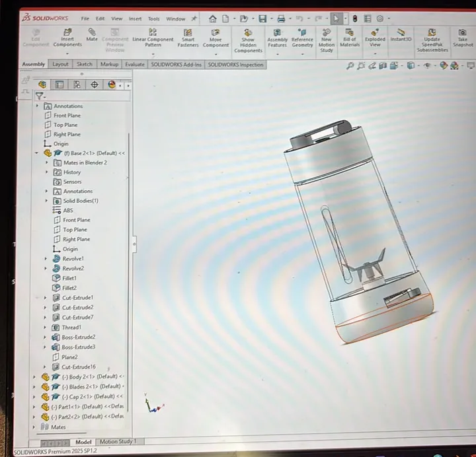
Task: Click Exploded View tool
Action: click(x=375, y=38)
